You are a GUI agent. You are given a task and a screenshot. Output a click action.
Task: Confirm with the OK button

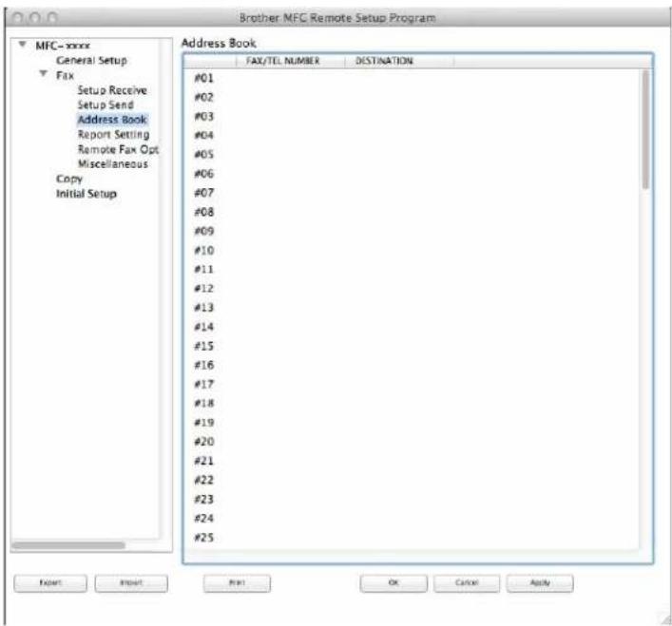pos(394,583)
